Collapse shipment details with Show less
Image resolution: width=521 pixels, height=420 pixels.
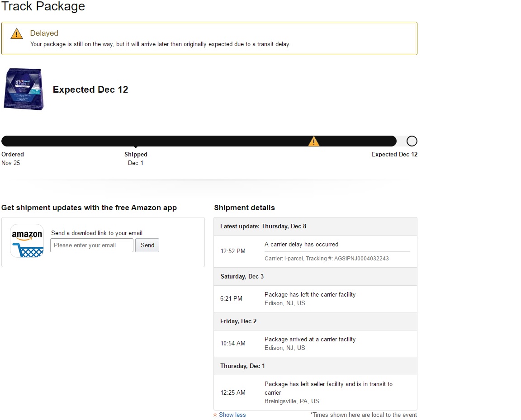232,415
